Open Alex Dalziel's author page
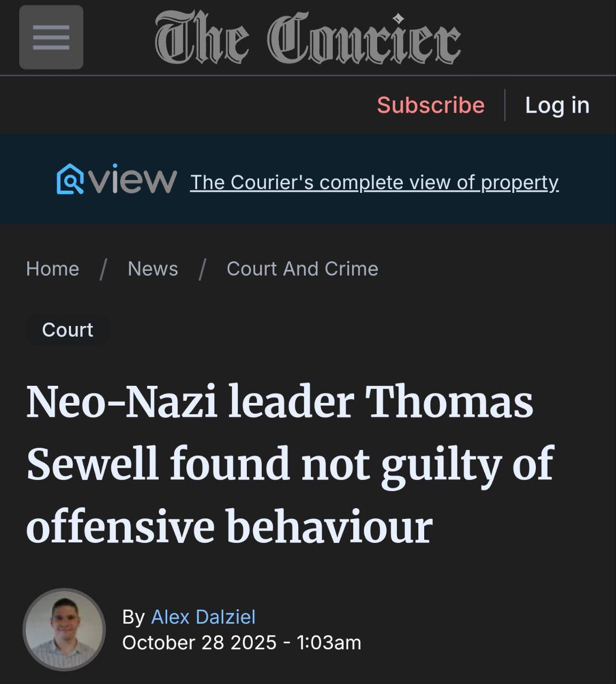The width and height of the screenshot is (616, 684). click(203, 617)
